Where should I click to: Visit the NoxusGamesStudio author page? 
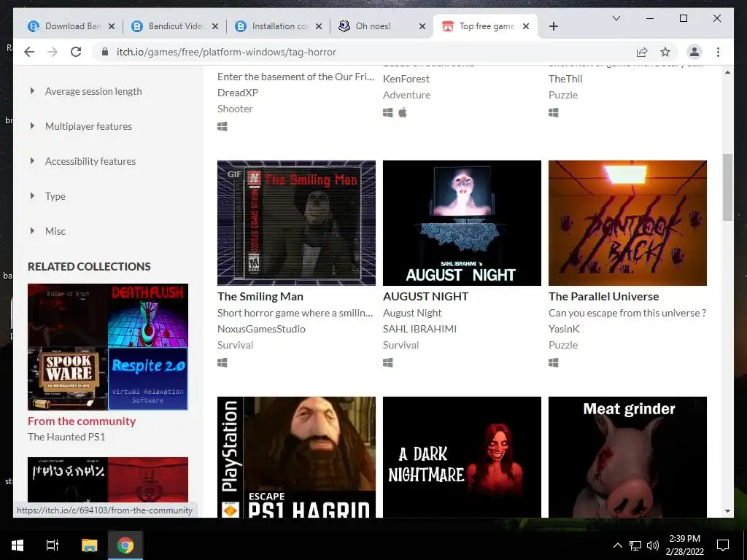[261, 329]
